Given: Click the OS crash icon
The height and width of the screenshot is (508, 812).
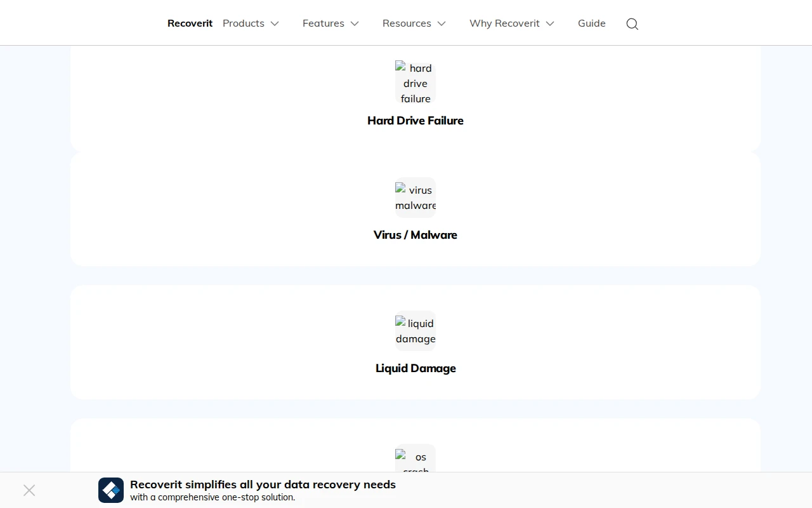Looking at the screenshot, I should [416, 460].
